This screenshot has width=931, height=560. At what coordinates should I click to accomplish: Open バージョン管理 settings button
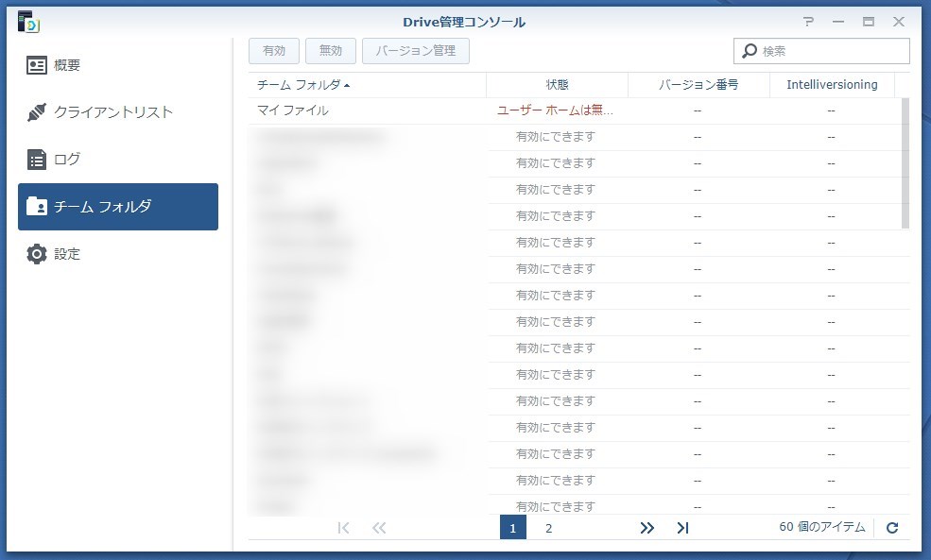pos(416,51)
